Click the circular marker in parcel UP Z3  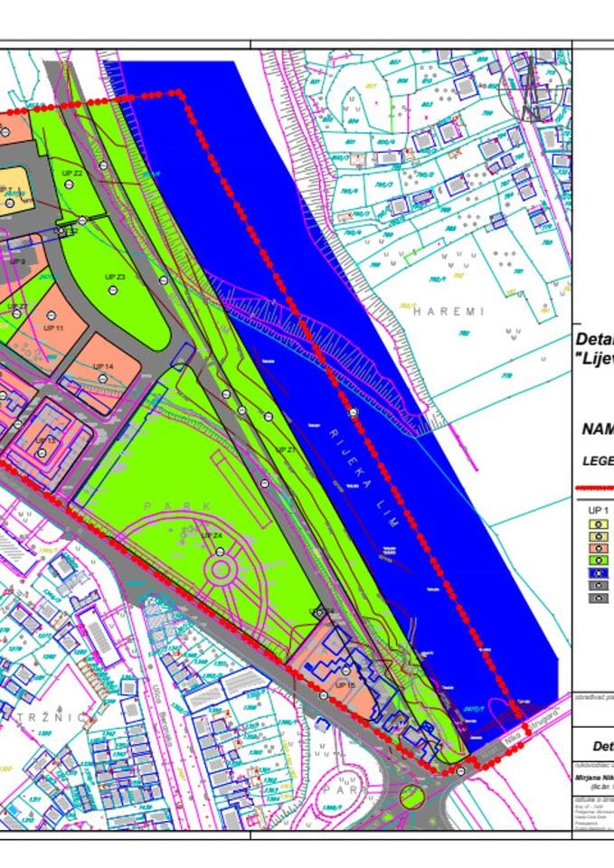tap(114, 288)
